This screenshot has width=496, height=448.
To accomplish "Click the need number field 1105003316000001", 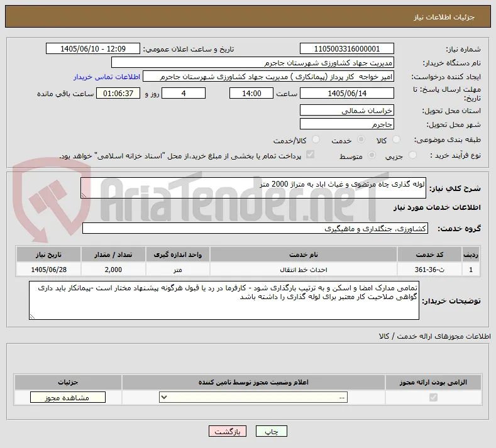I will point(346,48).
